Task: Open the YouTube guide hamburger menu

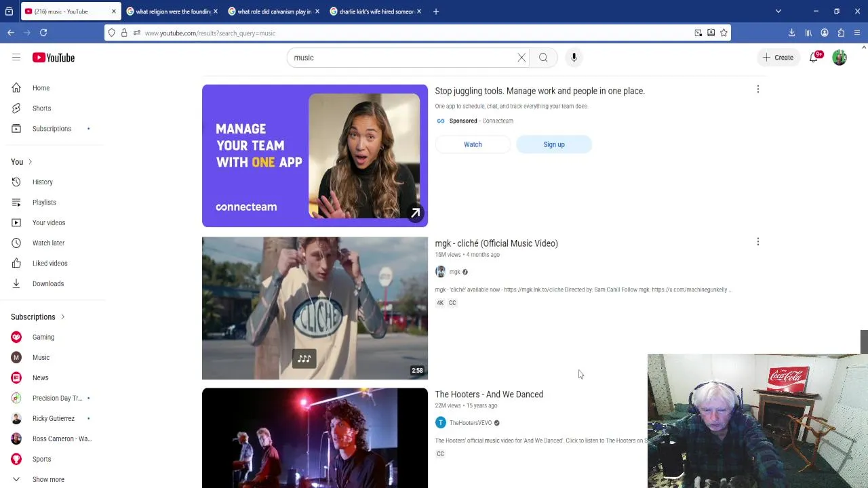Action: point(16,58)
